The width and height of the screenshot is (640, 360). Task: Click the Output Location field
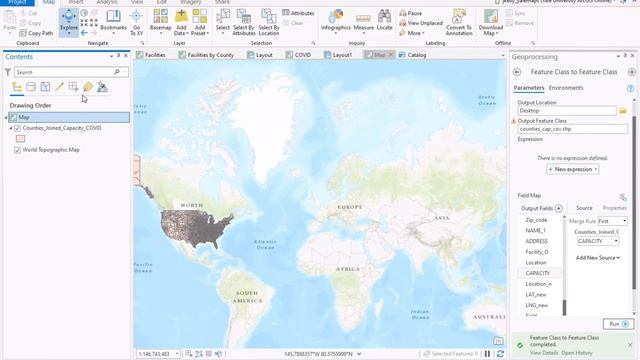click(567, 111)
